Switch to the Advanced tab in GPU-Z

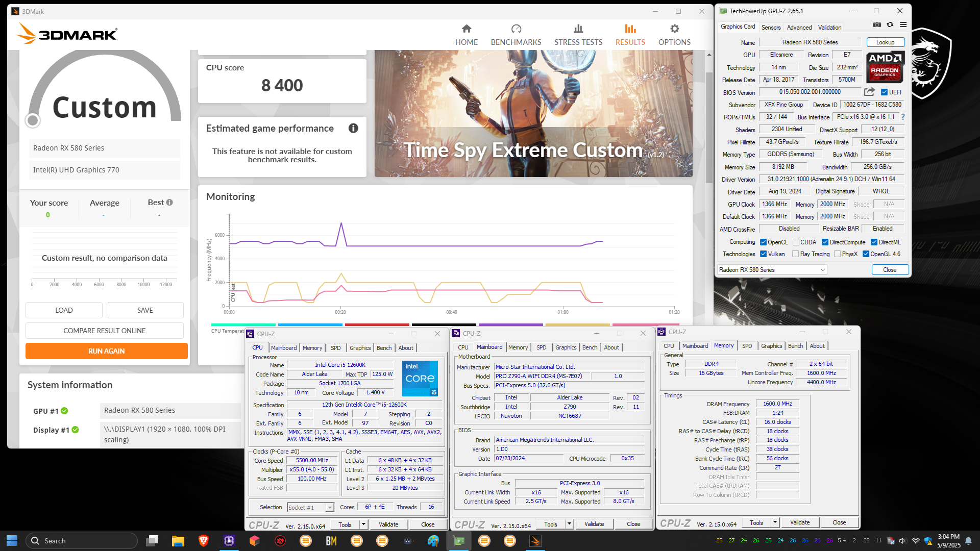click(x=799, y=28)
